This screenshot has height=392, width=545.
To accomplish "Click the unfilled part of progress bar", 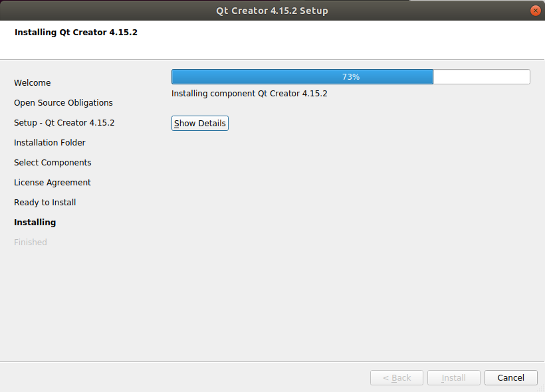I will pos(481,77).
